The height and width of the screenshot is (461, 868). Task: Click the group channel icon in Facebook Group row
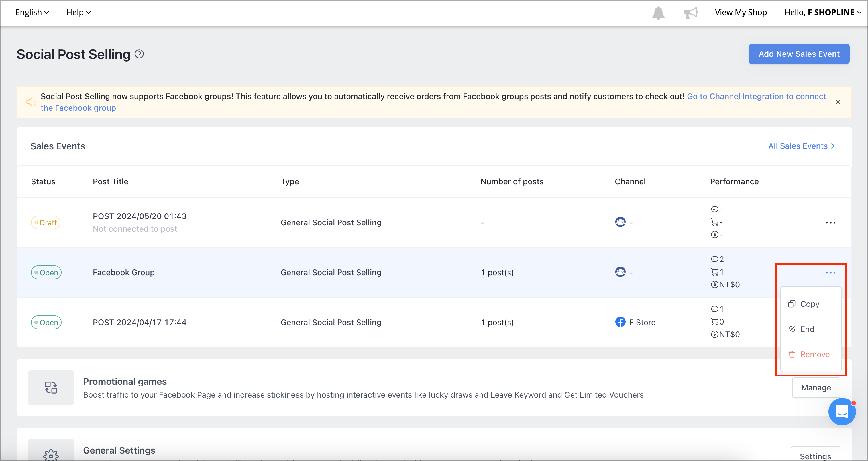pyautogui.click(x=620, y=272)
